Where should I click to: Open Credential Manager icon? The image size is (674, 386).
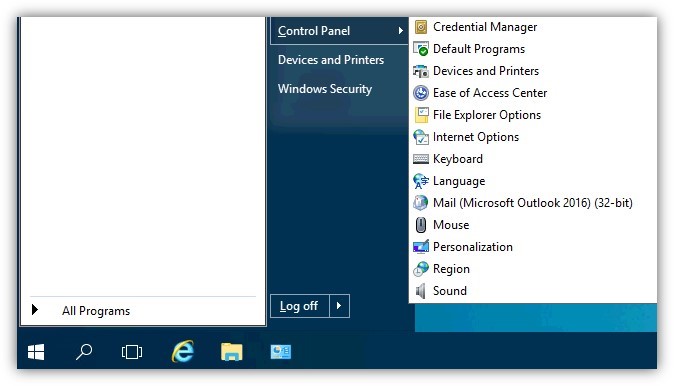pyautogui.click(x=421, y=27)
